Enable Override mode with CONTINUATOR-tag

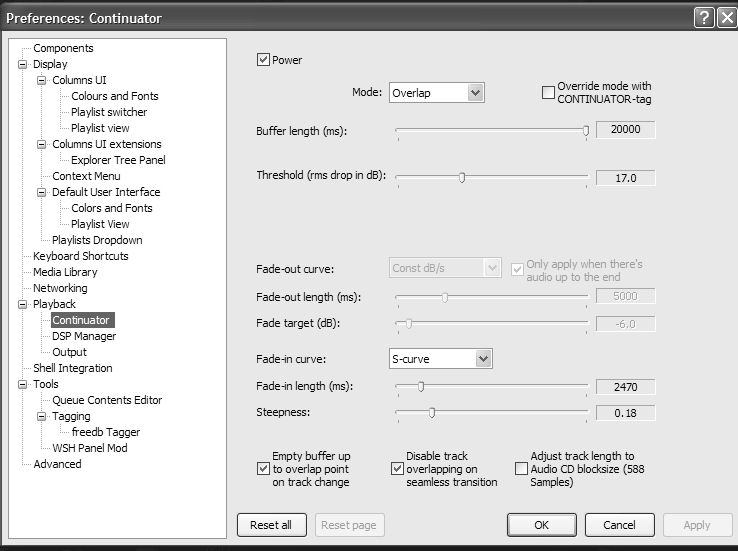(548, 93)
